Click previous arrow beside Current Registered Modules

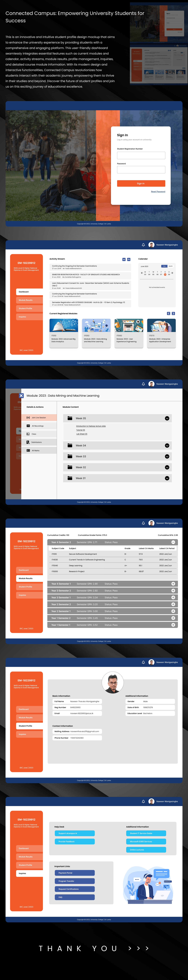(x=169, y=313)
